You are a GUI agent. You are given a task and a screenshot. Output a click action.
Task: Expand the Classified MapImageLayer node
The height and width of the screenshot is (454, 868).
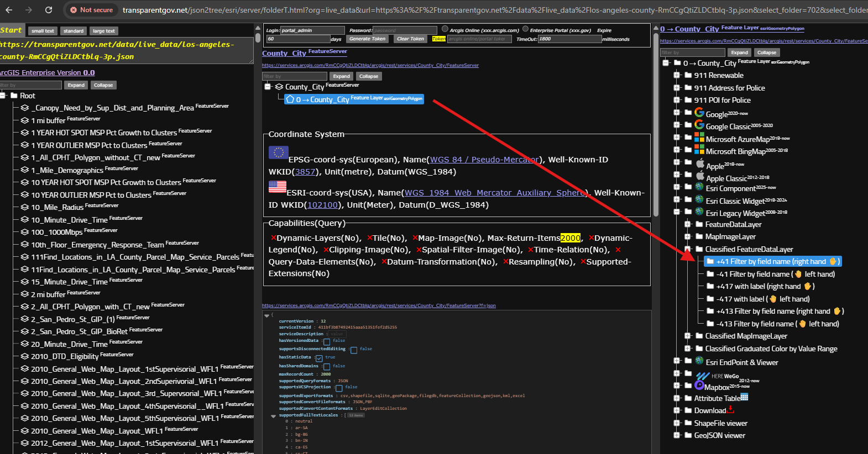pyautogui.click(x=688, y=336)
